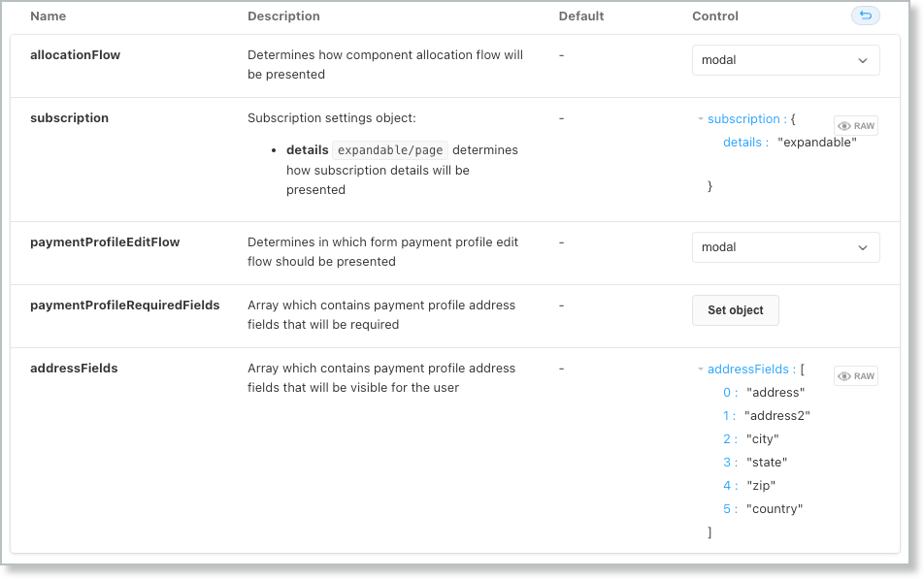Click index 3 label in addressFields
The image size is (924, 579).
click(x=727, y=463)
